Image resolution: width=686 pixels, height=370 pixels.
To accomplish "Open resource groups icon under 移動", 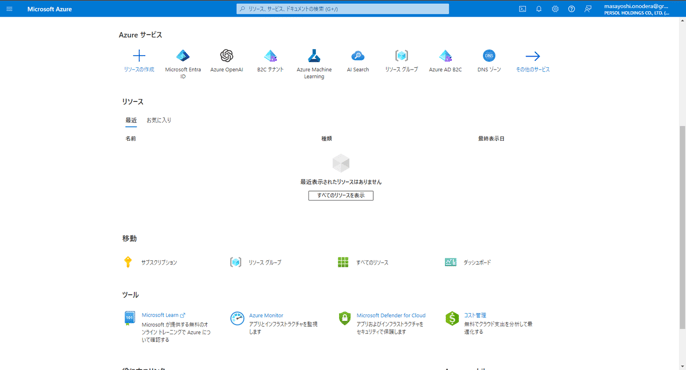I will click(235, 262).
